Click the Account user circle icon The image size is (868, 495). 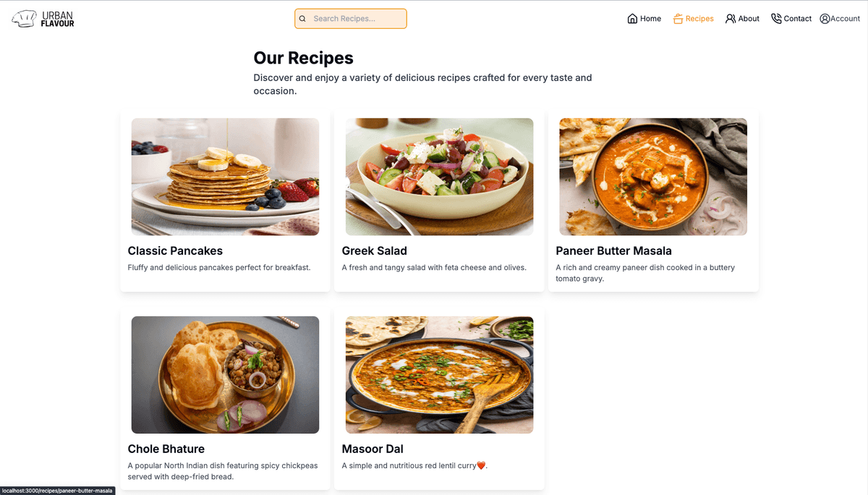pyautogui.click(x=825, y=19)
